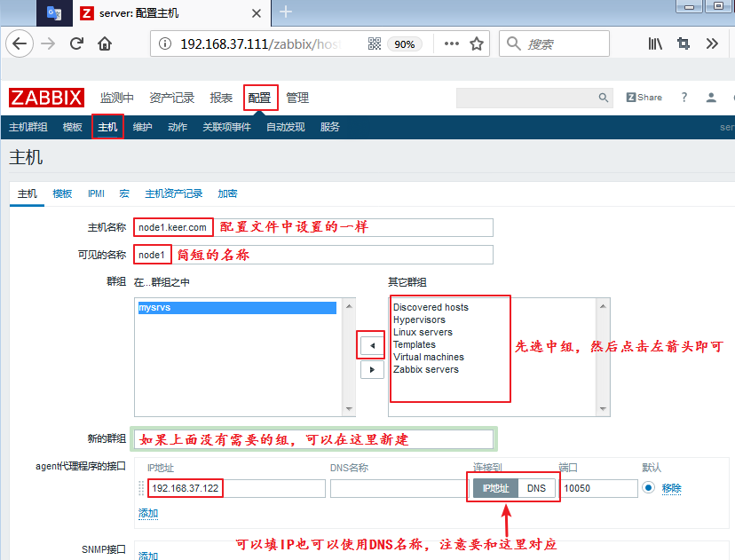The image size is (735, 560).
Task: Open the 配置 menu
Action: 259,98
